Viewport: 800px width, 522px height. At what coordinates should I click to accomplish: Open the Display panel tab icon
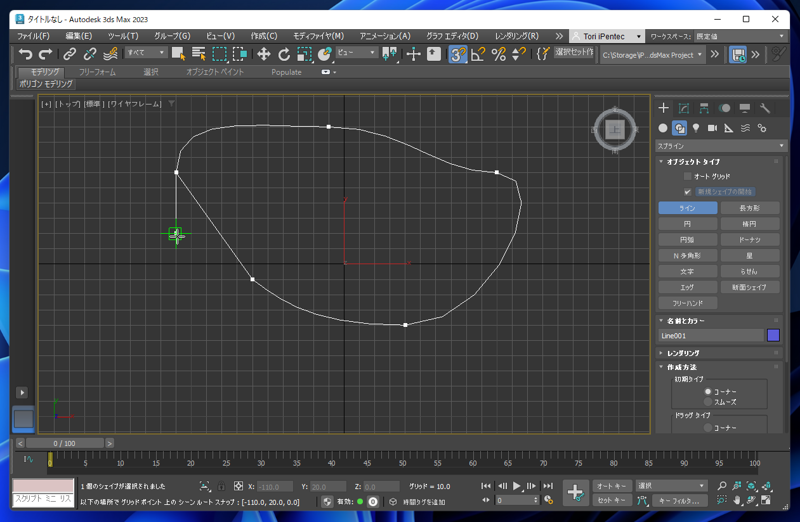745,108
